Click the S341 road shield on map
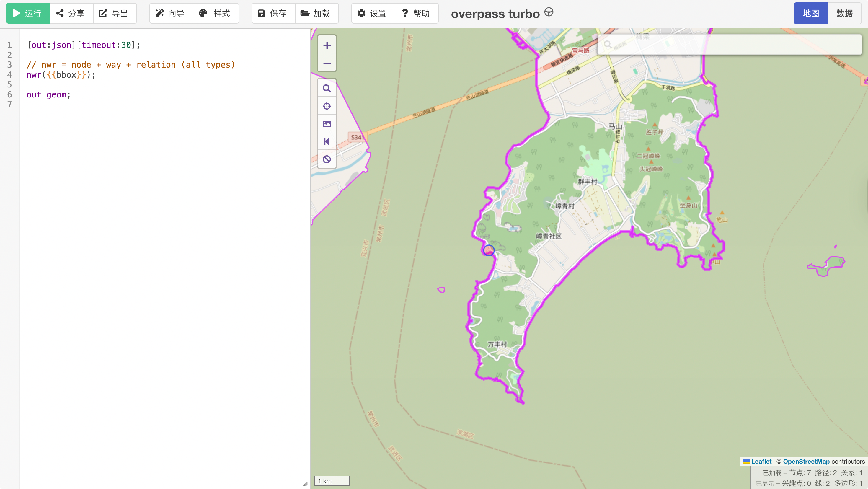The image size is (868, 489). 357,137
